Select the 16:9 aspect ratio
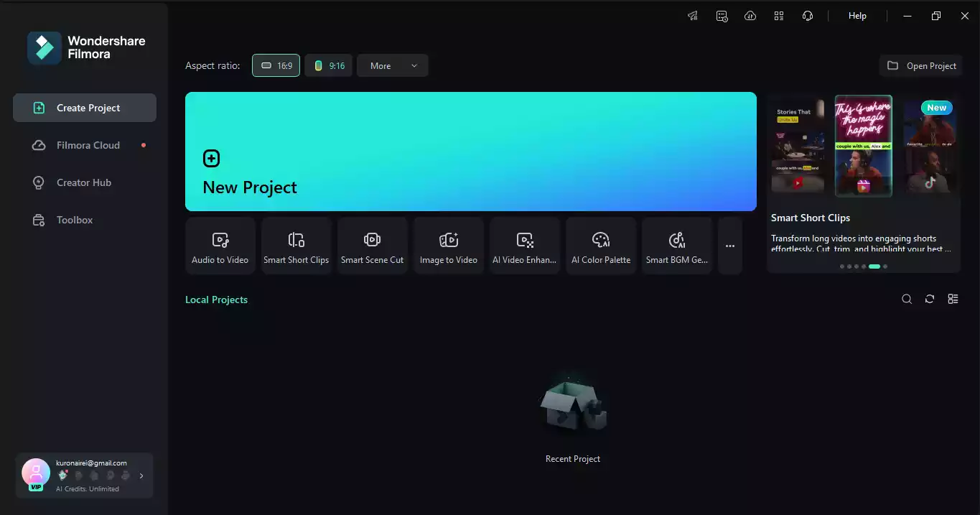This screenshot has height=515, width=980. pyautogui.click(x=276, y=65)
